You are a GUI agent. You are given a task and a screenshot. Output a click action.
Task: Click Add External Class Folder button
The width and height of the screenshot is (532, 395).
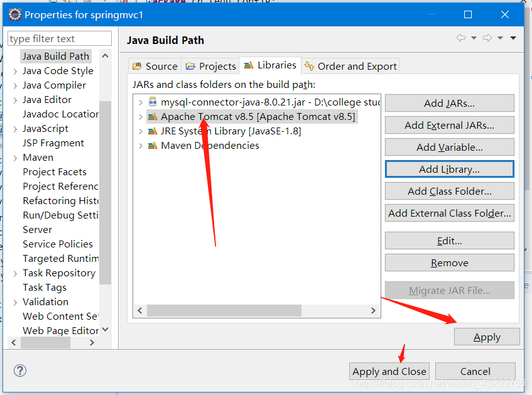coord(450,213)
